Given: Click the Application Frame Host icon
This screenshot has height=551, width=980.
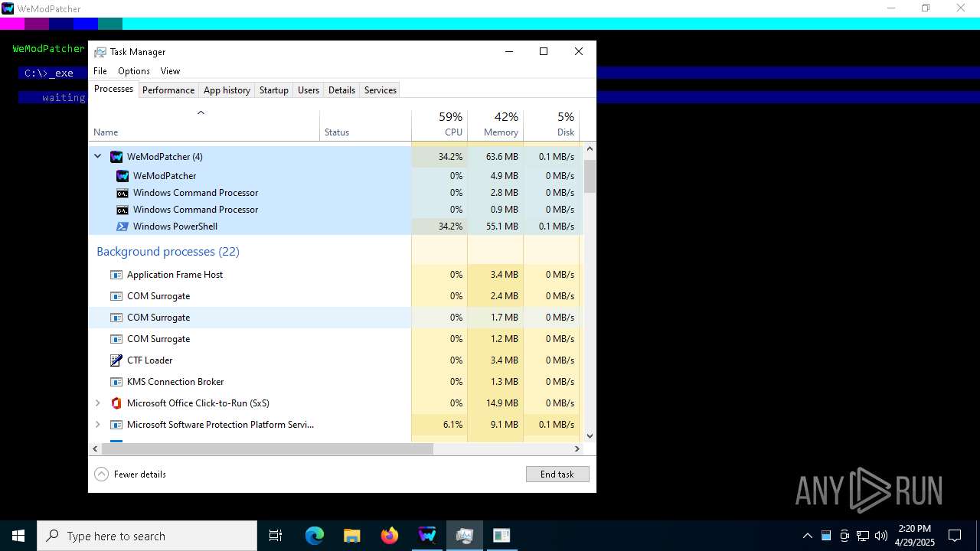Looking at the screenshot, I should [116, 275].
